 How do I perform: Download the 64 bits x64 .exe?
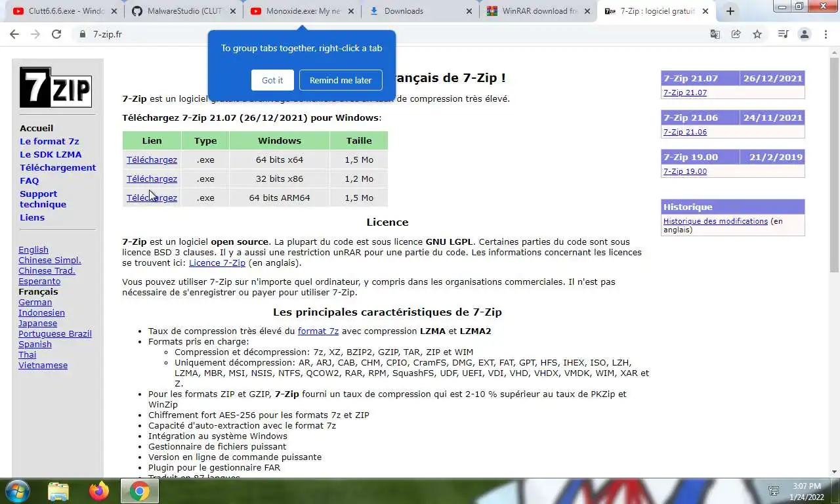point(152,159)
